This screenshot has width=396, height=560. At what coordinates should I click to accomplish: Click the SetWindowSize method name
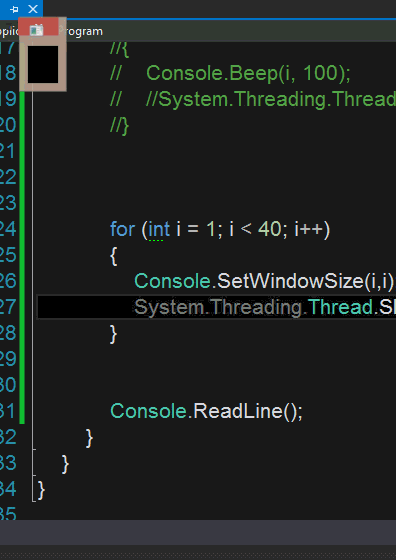(x=290, y=281)
